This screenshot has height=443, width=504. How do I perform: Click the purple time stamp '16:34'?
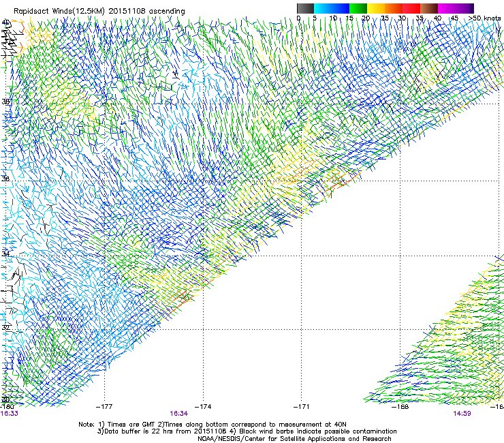click(179, 414)
